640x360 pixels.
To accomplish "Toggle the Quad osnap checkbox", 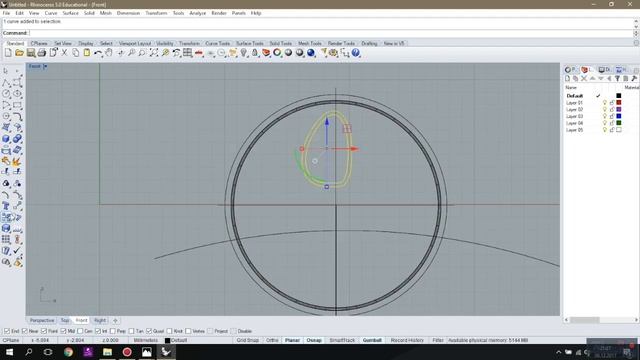I will tap(149, 331).
